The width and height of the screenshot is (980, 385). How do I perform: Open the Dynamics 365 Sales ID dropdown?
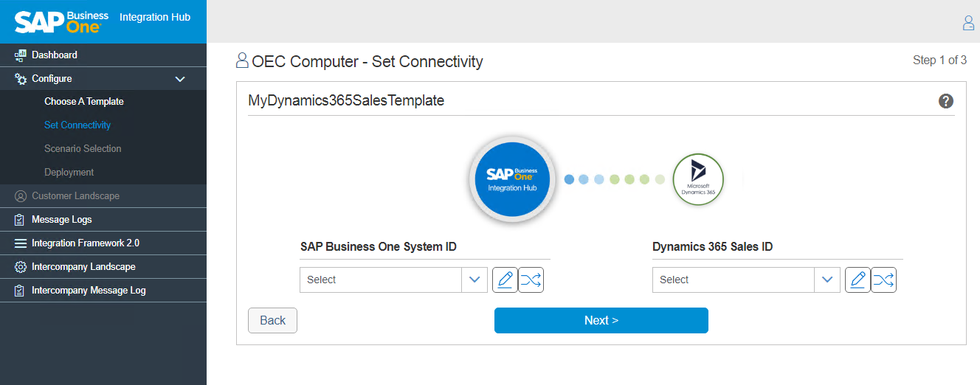[827, 280]
